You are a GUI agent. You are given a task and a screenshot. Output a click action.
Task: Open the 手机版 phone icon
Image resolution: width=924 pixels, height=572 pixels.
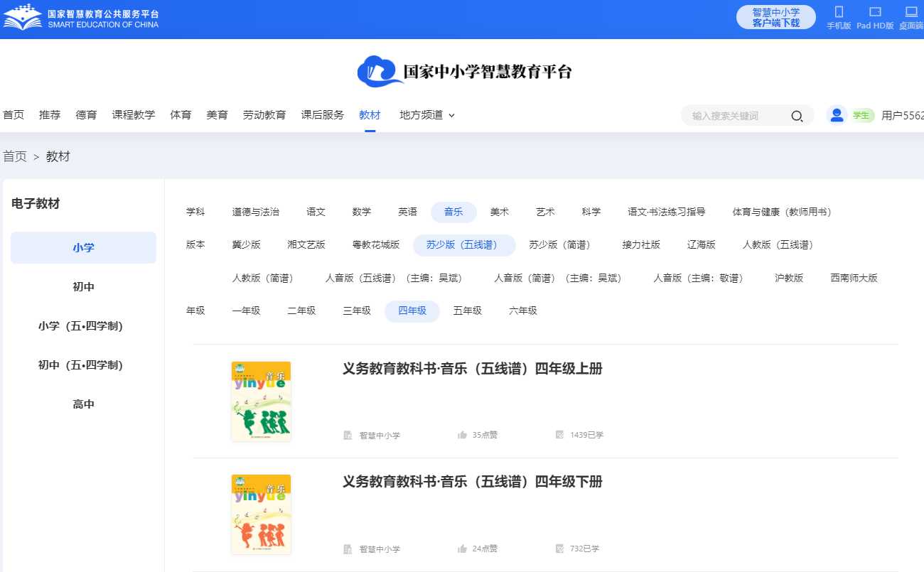pyautogui.click(x=839, y=11)
